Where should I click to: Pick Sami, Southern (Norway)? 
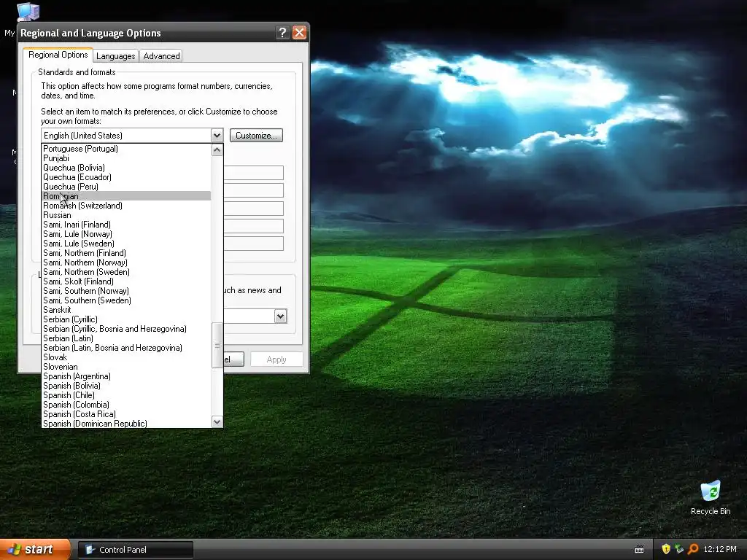click(x=126, y=291)
